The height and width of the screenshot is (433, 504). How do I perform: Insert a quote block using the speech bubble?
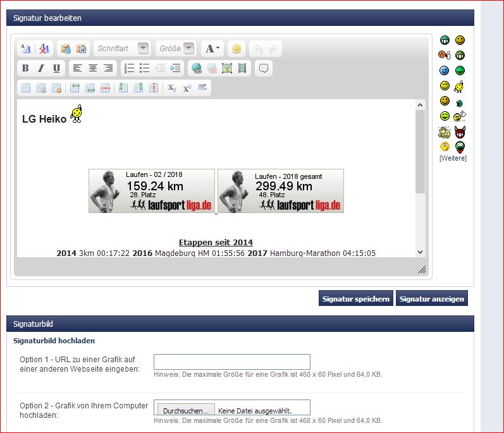264,68
